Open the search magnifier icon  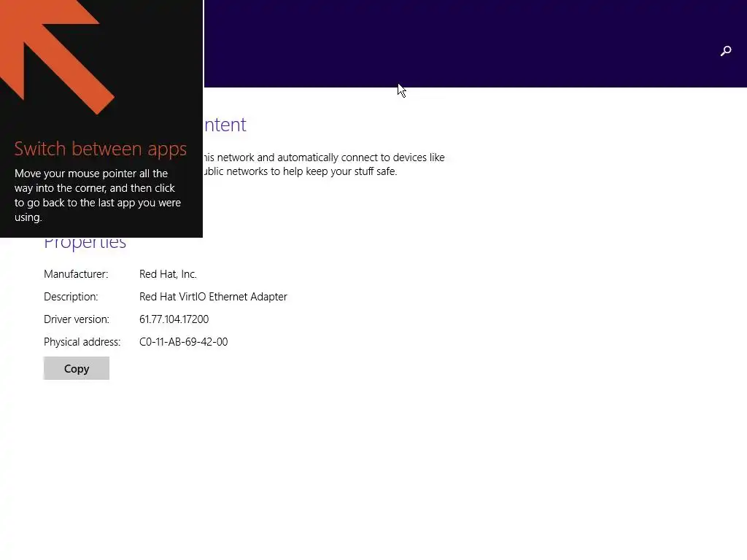tap(726, 50)
